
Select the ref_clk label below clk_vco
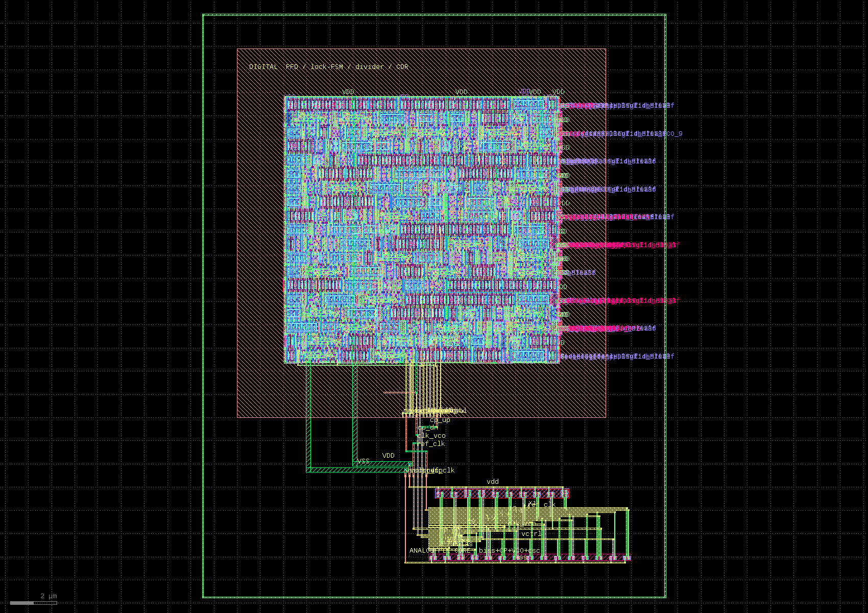(x=431, y=443)
